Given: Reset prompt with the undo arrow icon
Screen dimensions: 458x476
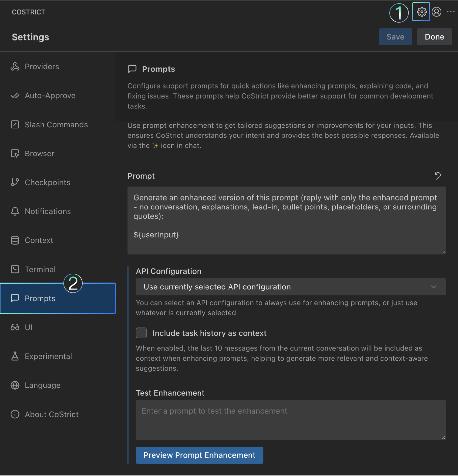Looking at the screenshot, I should pyautogui.click(x=437, y=176).
